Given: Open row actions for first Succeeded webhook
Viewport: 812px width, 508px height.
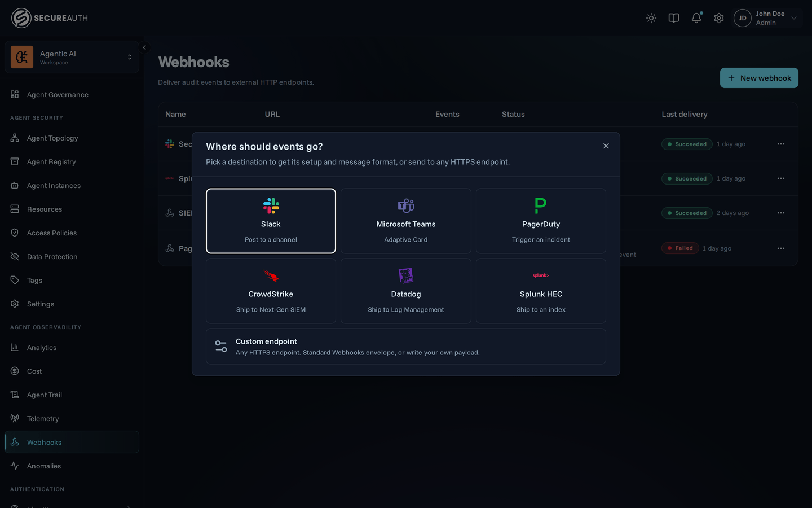Looking at the screenshot, I should tap(781, 144).
